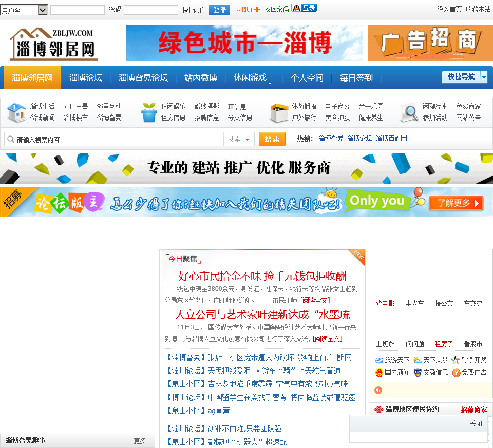Click the 设为首页 link

(449, 9)
